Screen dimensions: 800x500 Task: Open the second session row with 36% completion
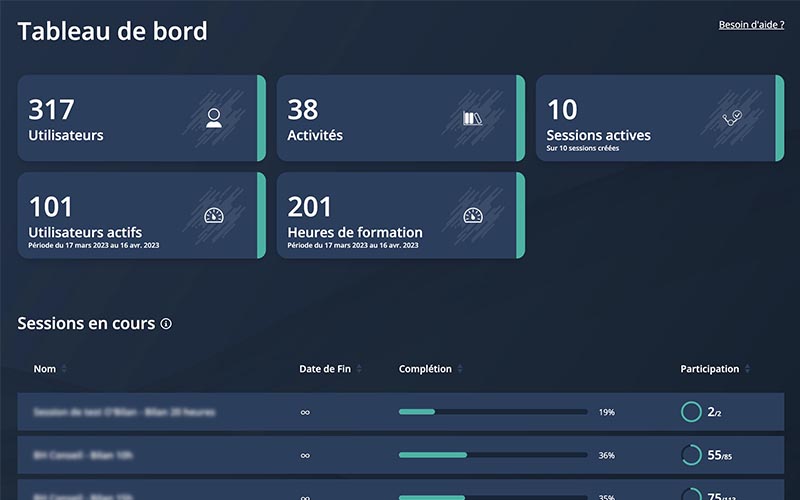pos(401,455)
